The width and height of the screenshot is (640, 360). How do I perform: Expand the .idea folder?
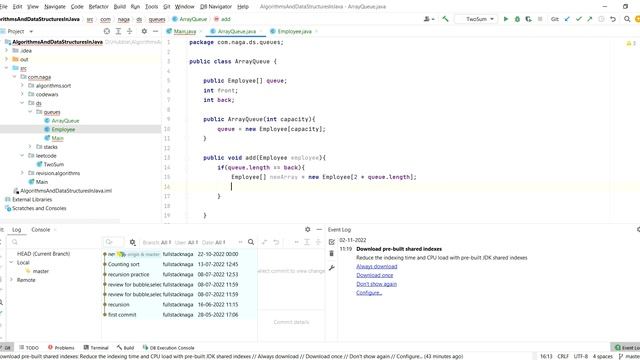point(7,51)
